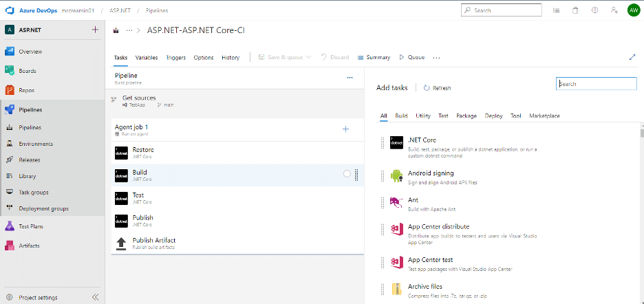Open the toolbar more actions ellipsis after Queue
This screenshot has height=304, width=644.
[x=437, y=58]
